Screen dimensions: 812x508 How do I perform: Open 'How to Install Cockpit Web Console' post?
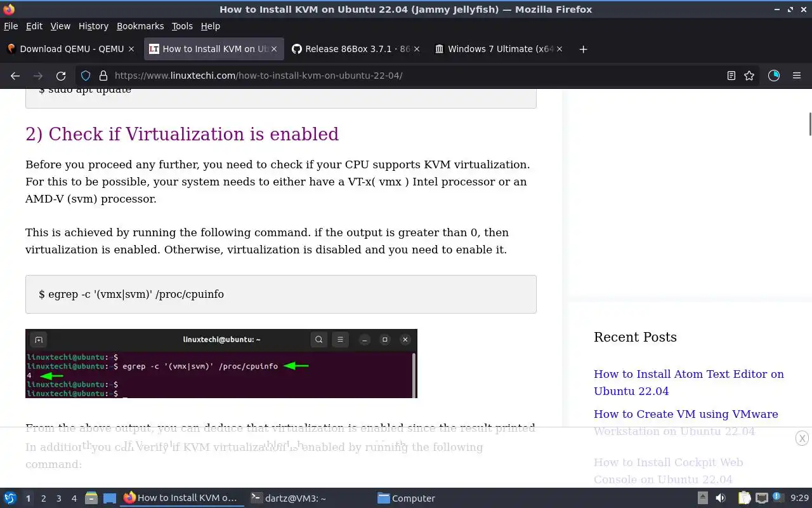click(x=668, y=471)
